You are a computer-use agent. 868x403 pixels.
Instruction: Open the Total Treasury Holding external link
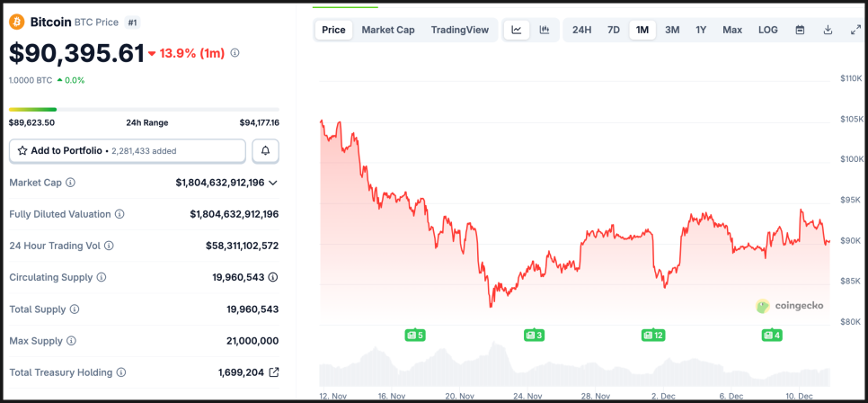(274, 372)
